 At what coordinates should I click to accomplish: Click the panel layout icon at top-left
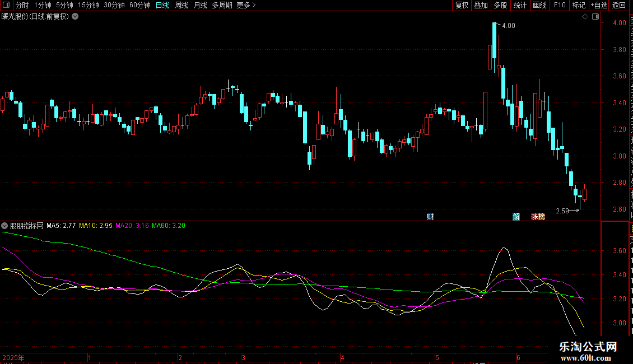click(x=6, y=5)
